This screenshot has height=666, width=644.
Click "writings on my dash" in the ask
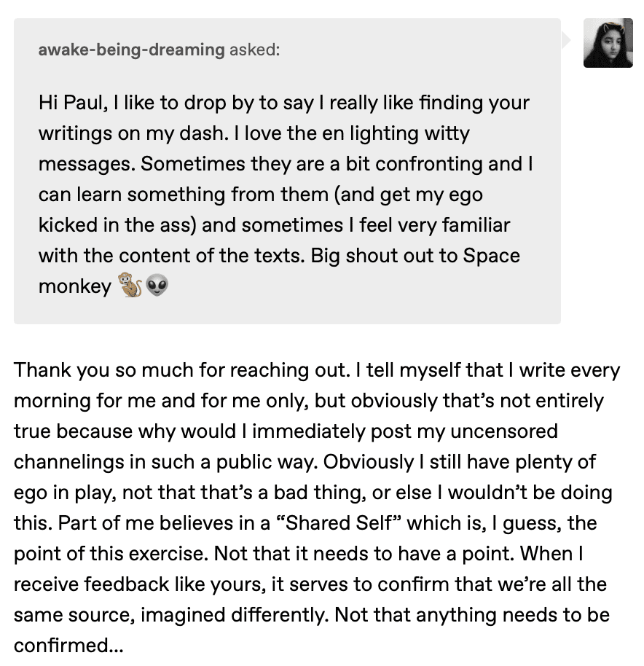pos(133,133)
